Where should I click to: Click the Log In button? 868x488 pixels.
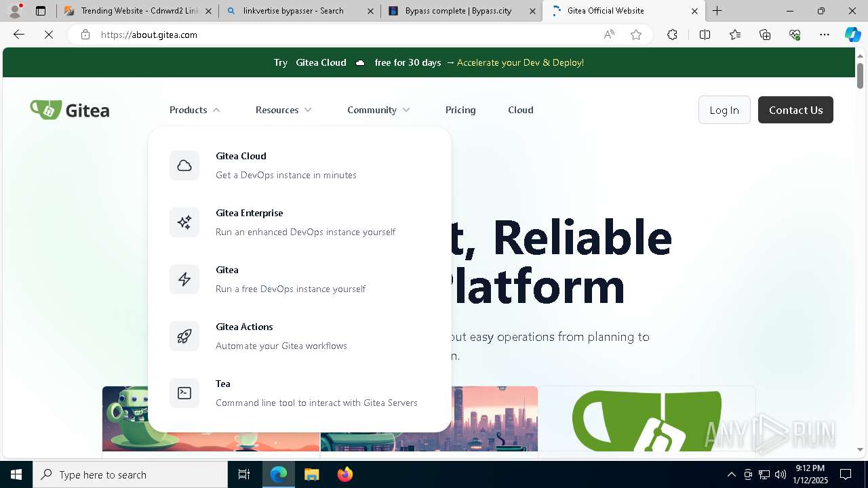(724, 110)
